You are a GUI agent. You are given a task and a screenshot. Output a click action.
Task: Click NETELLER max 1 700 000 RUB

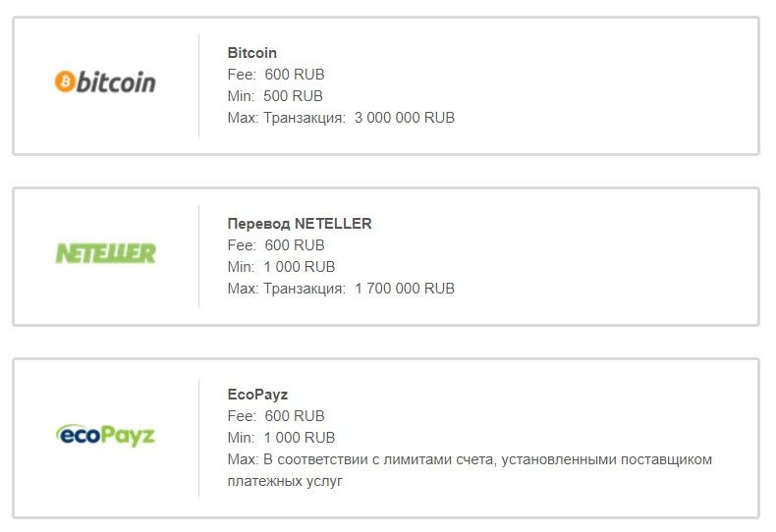[404, 289]
